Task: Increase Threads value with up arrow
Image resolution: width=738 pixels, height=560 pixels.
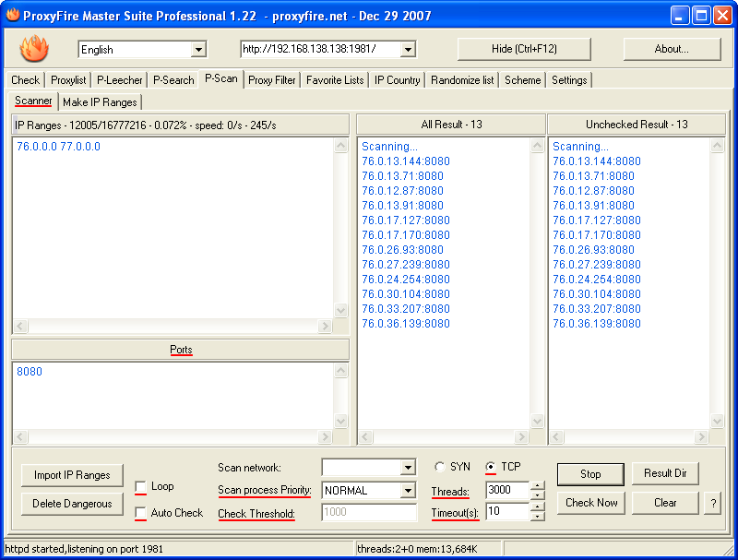Action: coord(539,486)
